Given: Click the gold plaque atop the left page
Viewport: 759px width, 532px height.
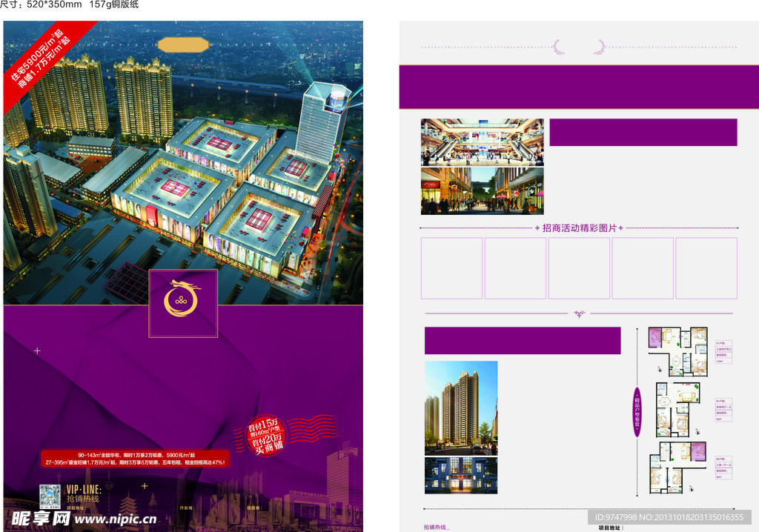Looking at the screenshot, I should [x=183, y=44].
